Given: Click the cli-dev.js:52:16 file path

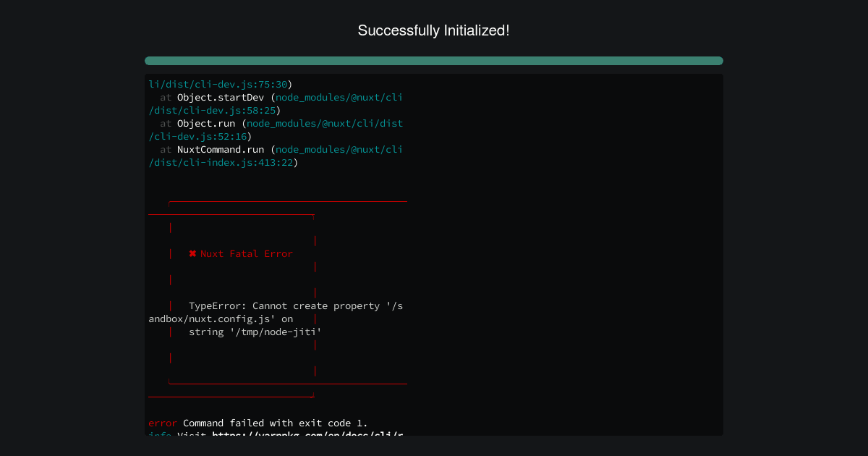Looking at the screenshot, I should 197,137.
